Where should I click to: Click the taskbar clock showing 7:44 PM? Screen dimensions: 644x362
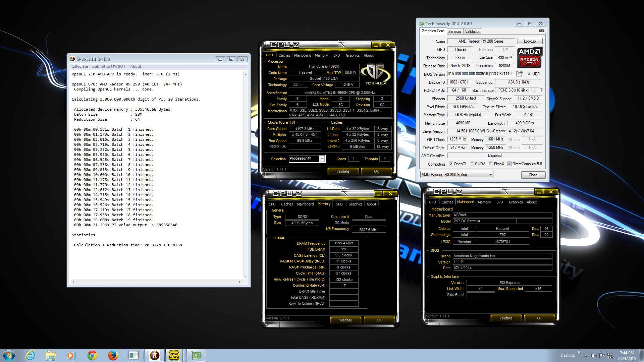[627, 353]
